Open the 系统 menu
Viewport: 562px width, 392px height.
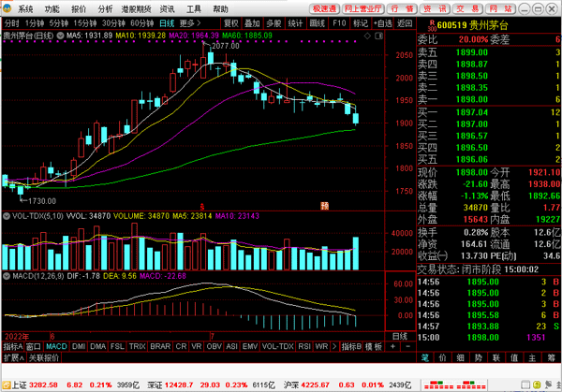pos(25,9)
